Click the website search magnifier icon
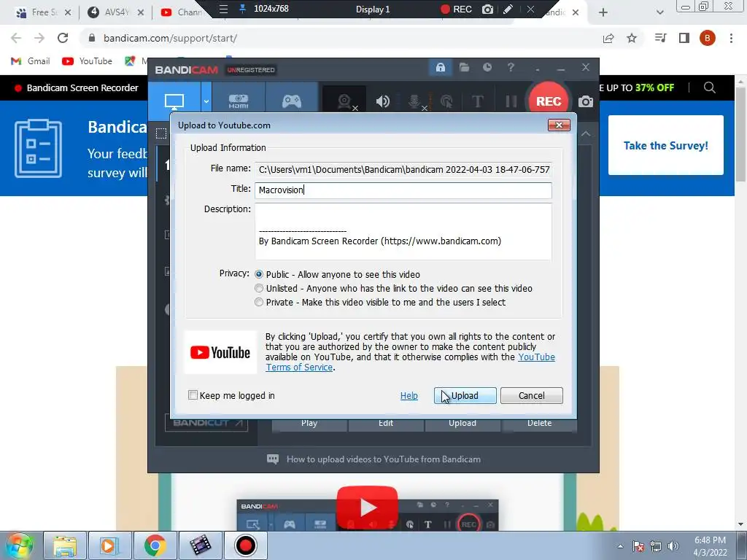 pos(709,87)
